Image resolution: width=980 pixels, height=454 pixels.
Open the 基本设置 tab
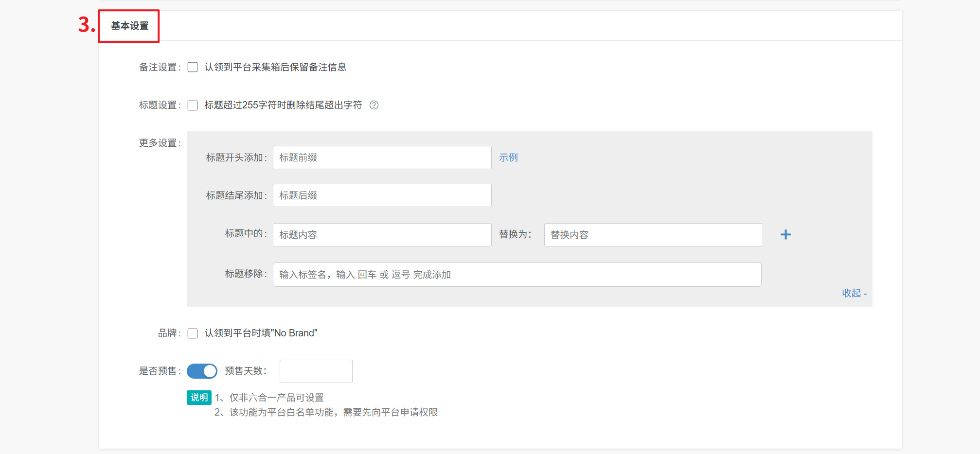(x=129, y=26)
